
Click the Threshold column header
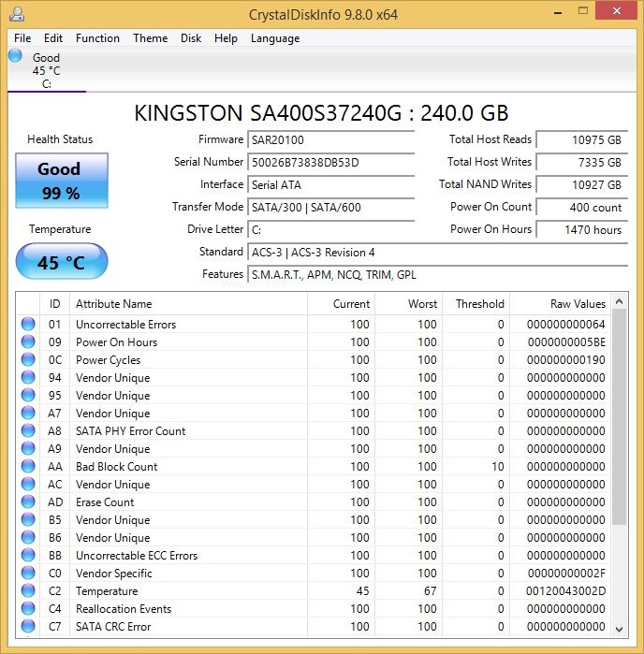point(476,304)
